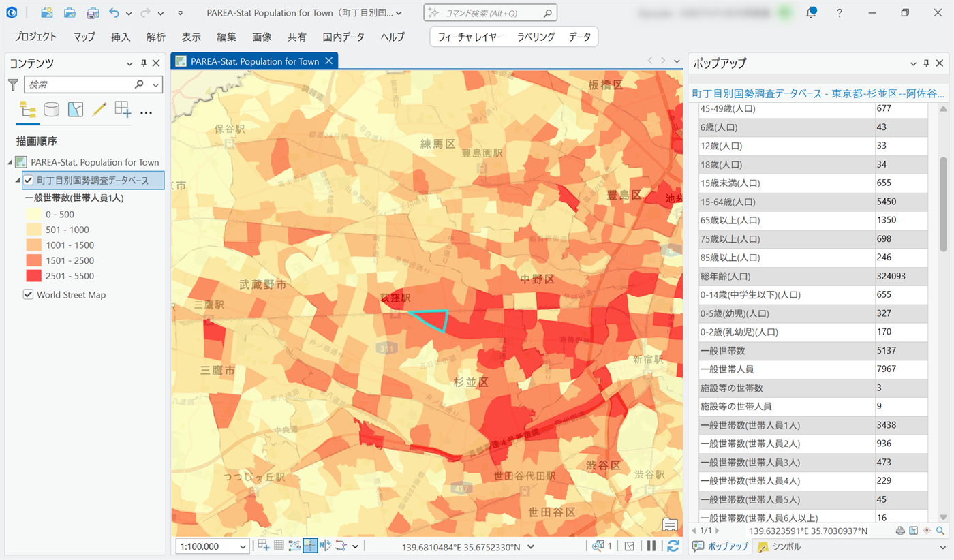
Task: Switch to the シンボル pane tab
Action: (x=780, y=546)
